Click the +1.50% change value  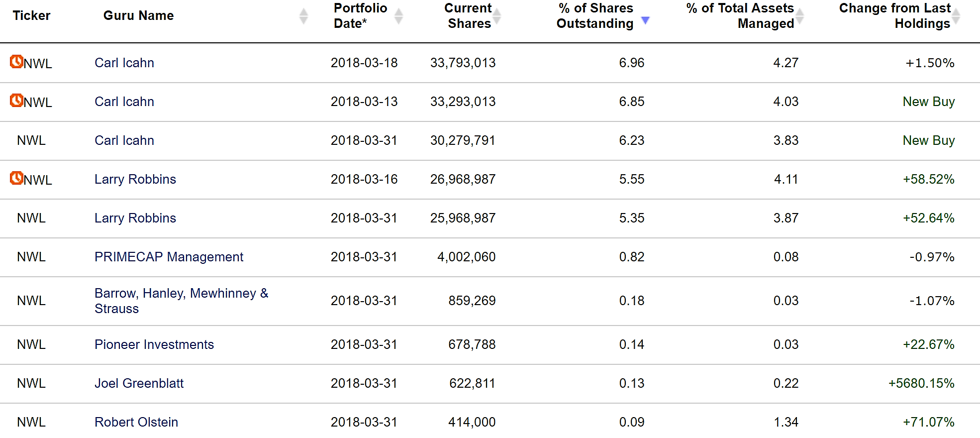click(930, 63)
